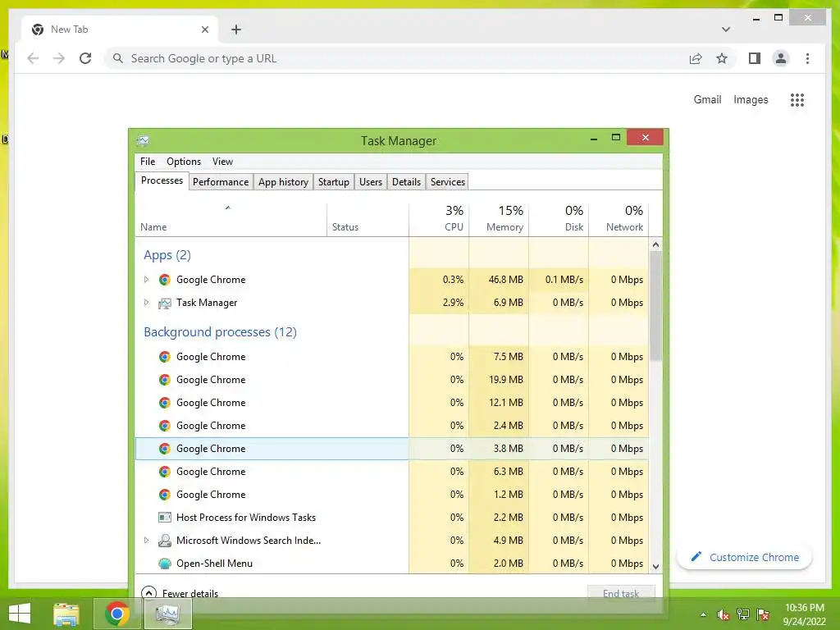Select Chrome process using 19.9 MB
This screenshot has height=630, width=840.
point(392,380)
